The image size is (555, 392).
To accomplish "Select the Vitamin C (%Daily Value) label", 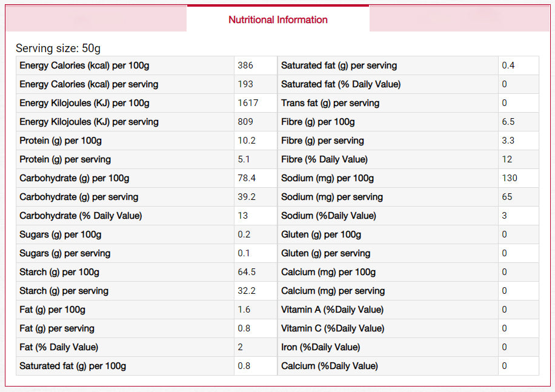I will click(x=332, y=328).
